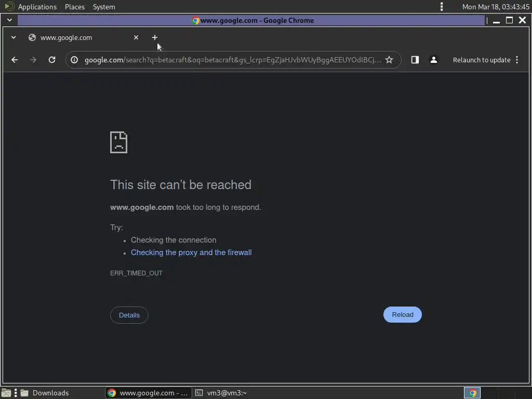Open Chrome side panel
This screenshot has width=532, height=399.
tap(415, 60)
